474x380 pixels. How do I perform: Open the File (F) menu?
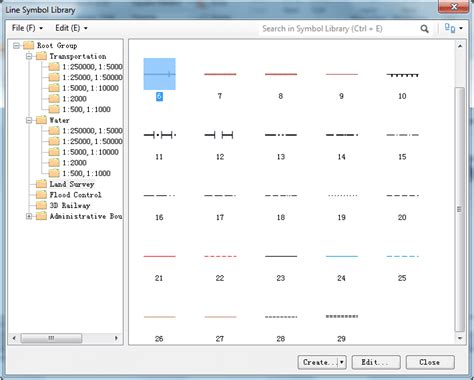[x=27, y=28]
